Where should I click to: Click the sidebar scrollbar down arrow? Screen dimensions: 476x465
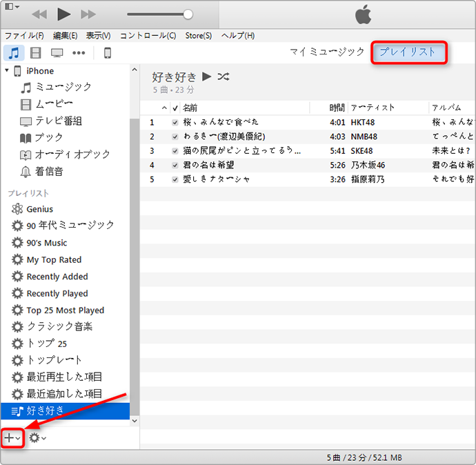click(135, 421)
